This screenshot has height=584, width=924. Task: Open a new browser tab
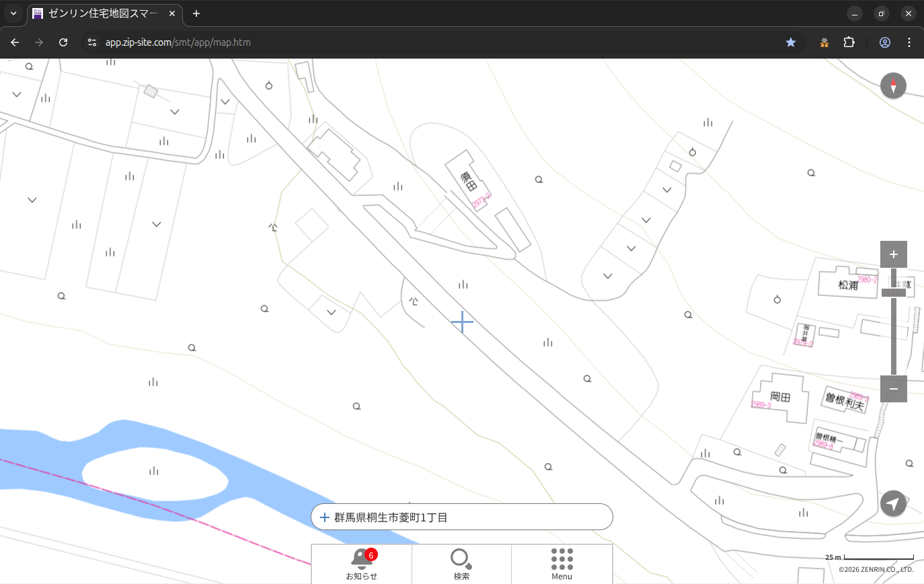click(196, 13)
